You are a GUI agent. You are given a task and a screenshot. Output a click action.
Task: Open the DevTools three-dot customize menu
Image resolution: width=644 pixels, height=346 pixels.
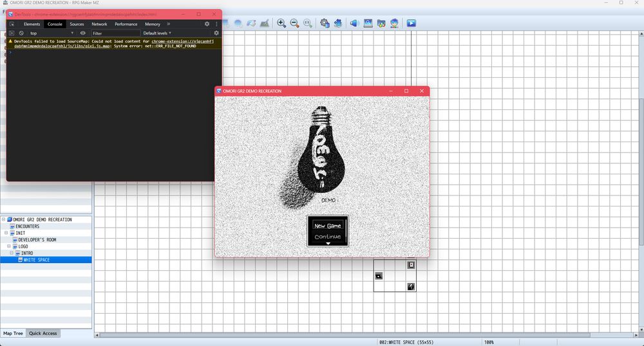tap(216, 24)
